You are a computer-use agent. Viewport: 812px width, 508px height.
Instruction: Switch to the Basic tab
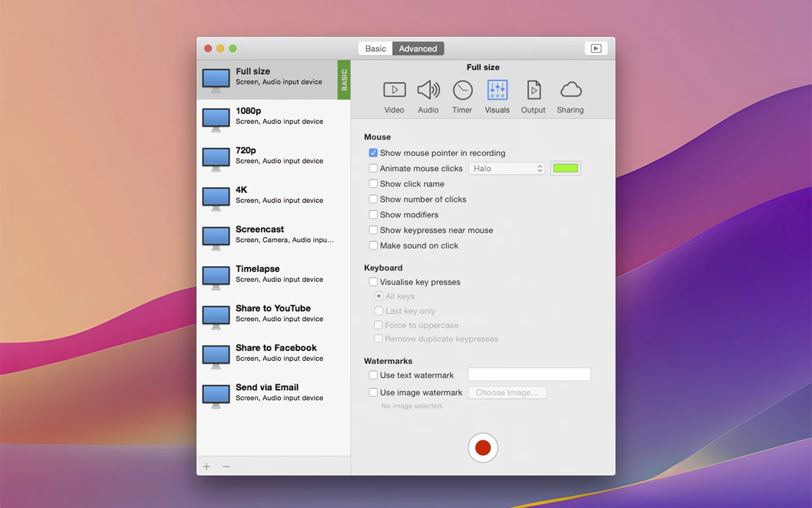point(376,49)
